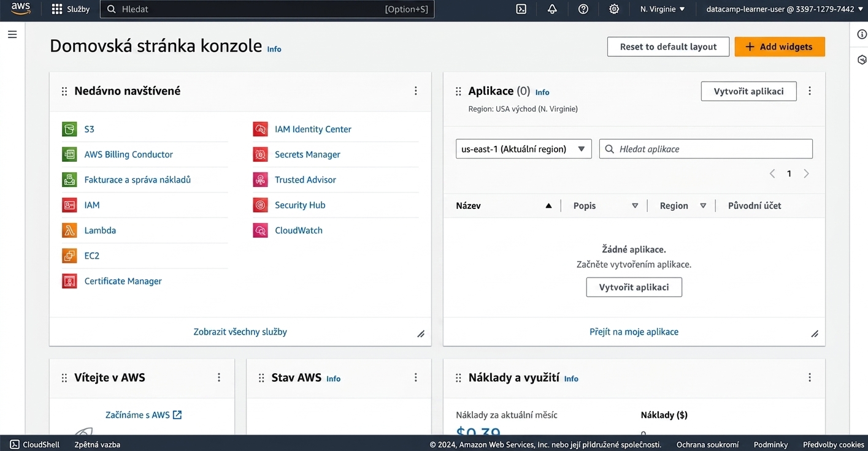Image resolution: width=868 pixels, height=451 pixels.
Task: Open the Vítejte v AWS widget options
Action: (218, 377)
